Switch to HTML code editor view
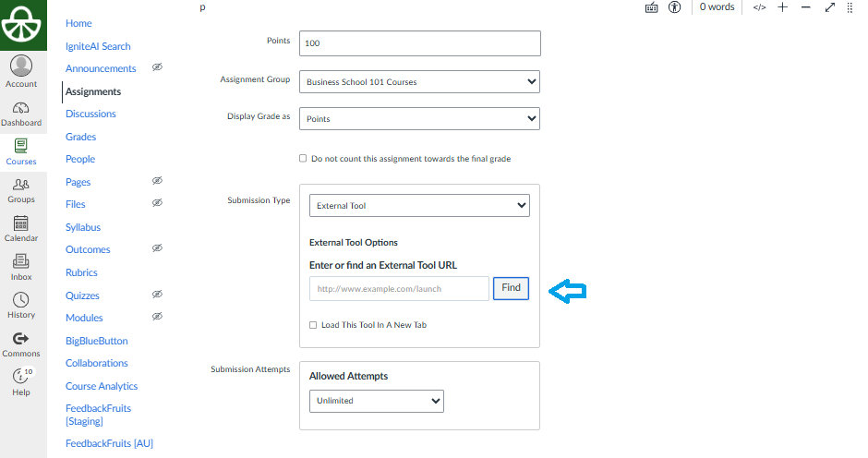The height and width of the screenshot is (458, 868). (x=759, y=7)
